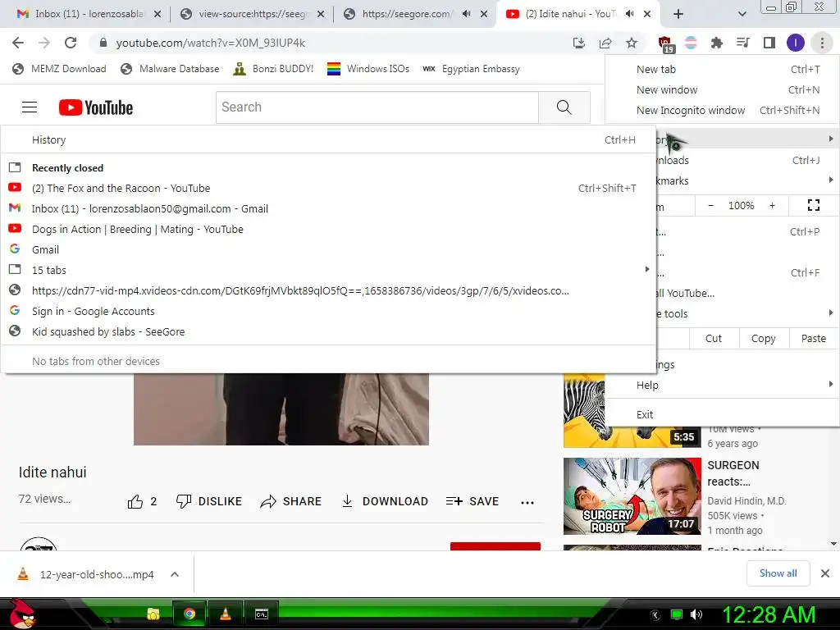840x630 pixels.
Task: Decrease zoom with the minus button
Action: [x=710, y=205]
